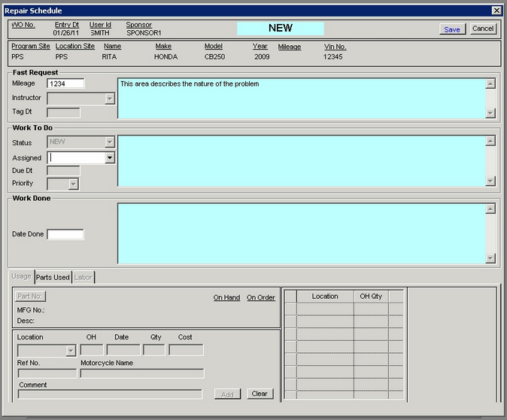Open the Labor tab
Screen dimensions: 507x420
[x=83, y=277]
